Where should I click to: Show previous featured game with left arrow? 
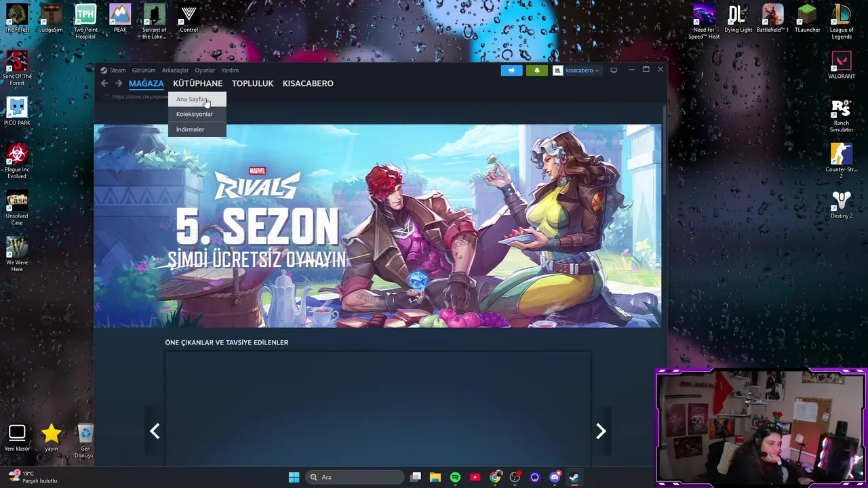(x=155, y=431)
